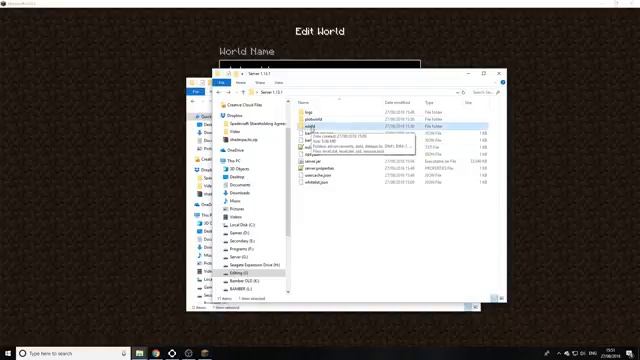
Task: Switch background window to Details view
Action: (x=468, y=307)
